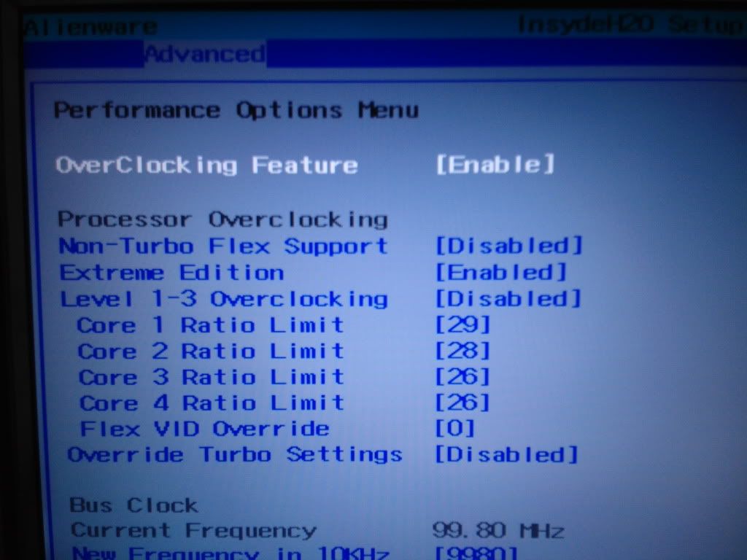Edit Core 1 Ratio Limit value 29
Image resolution: width=747 pixels, height=560 pixels.
462,324
